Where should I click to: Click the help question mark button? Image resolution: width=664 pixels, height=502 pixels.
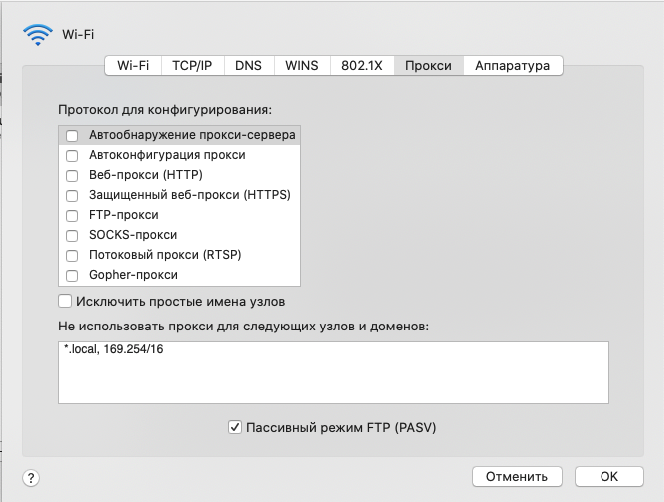click(31, 478)
